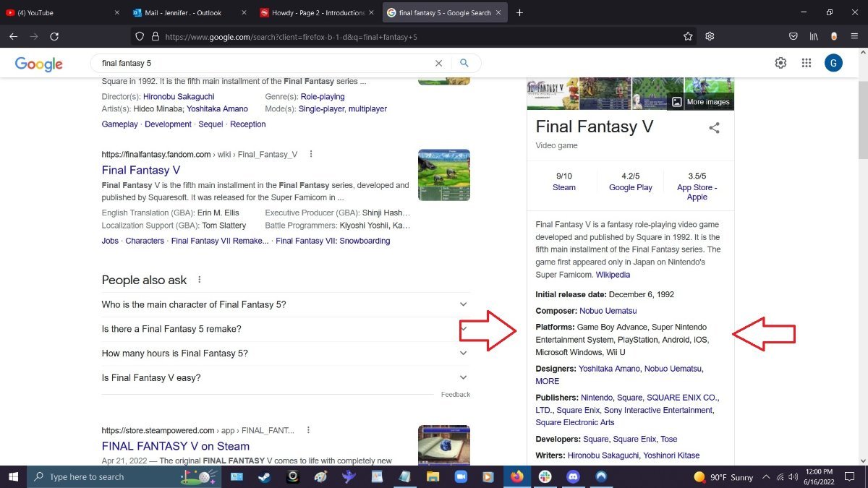Click the fandom result battle thumbnail
Screen dimensions: 868x488
coord(444,175)
